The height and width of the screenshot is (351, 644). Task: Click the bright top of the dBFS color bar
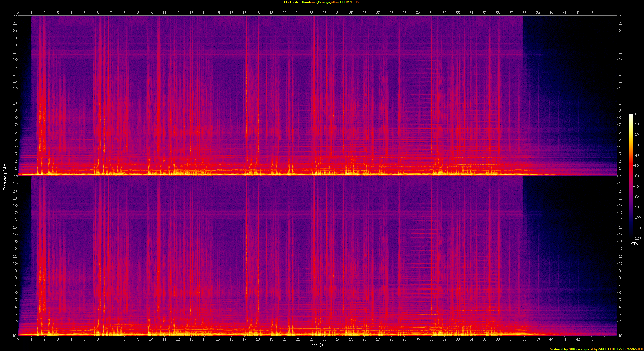point(631,115)
